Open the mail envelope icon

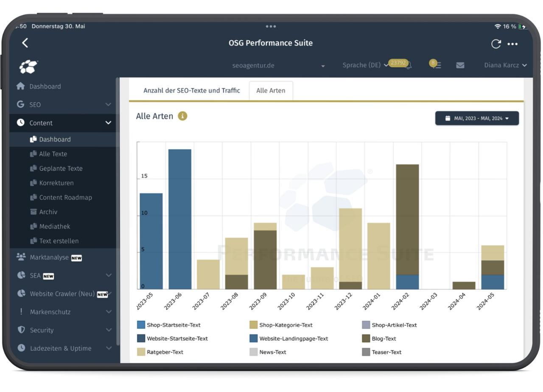(x=460, y=65)
